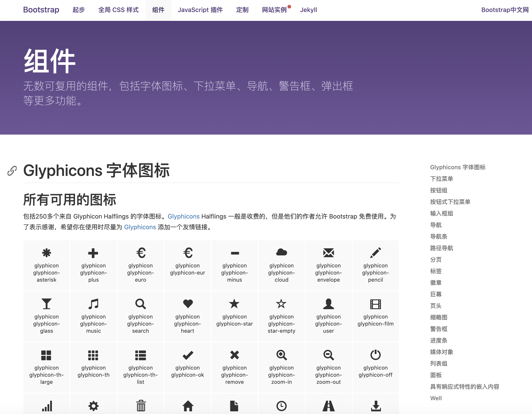Jump to Glyphicons 字体图标 in sidebar
The height and width of the screenshot is (414, 532).
point(457,167)
